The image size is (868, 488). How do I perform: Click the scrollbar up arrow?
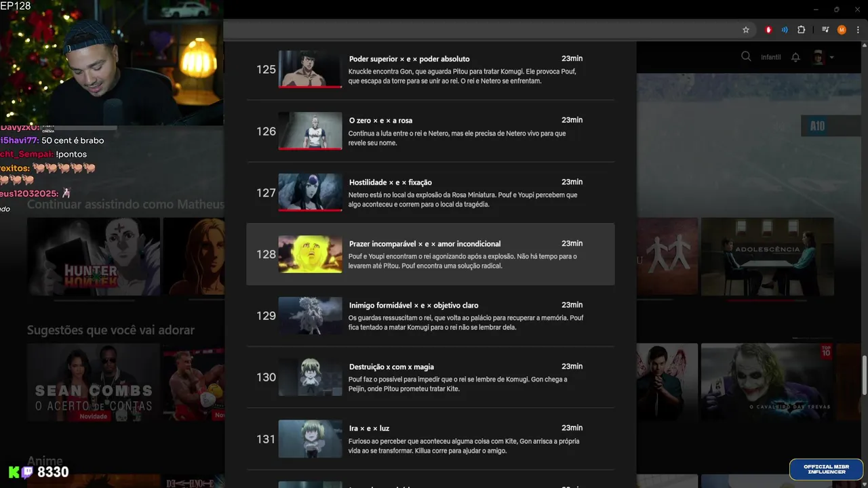pos(864,45)
